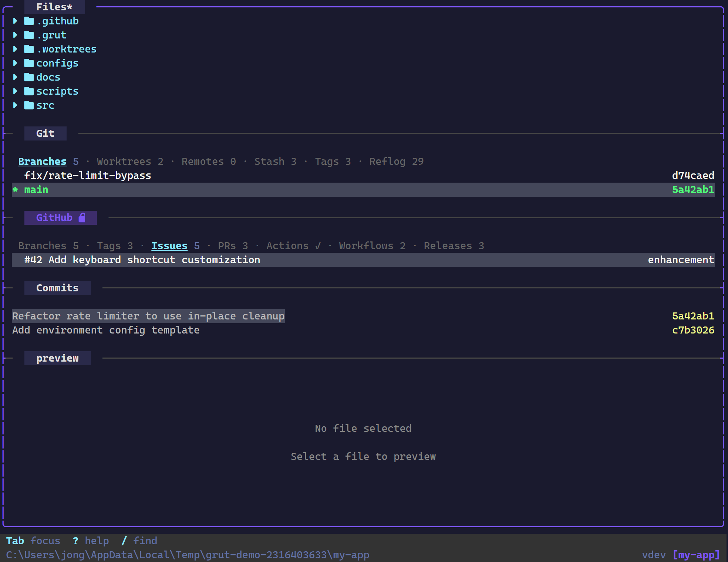Click the / find icon in the status bar
This screenshot has width=728, height=562.
point(124,541)
